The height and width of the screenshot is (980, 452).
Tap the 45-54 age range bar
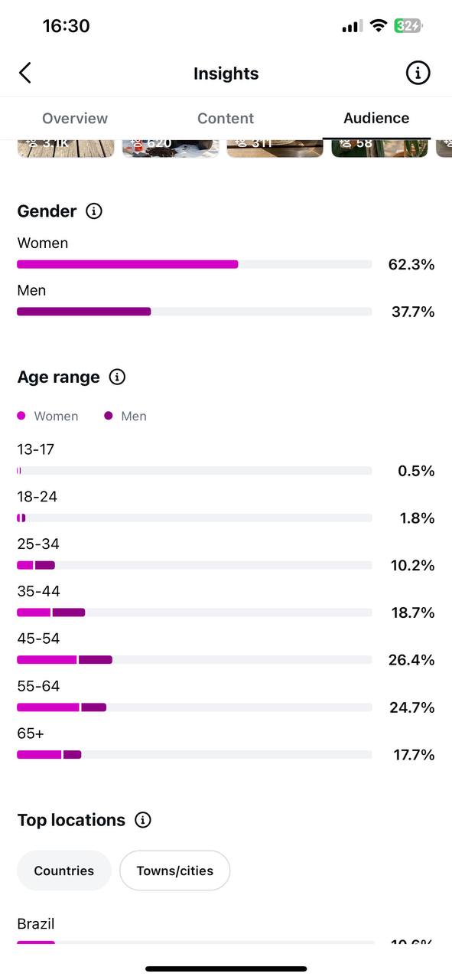pos(194,660)
